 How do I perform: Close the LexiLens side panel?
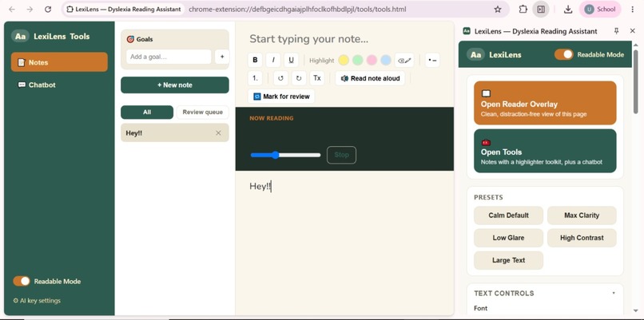tap(633, 31)
